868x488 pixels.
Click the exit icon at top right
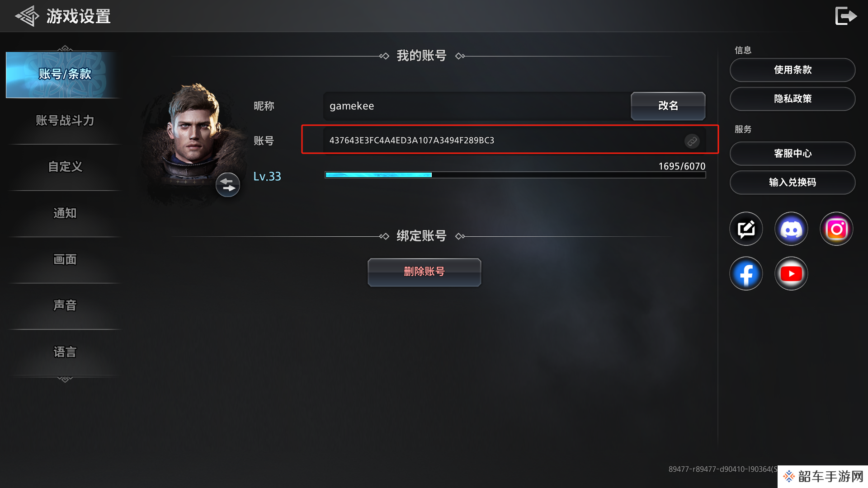pyautogui.click(x=846, y=16)
